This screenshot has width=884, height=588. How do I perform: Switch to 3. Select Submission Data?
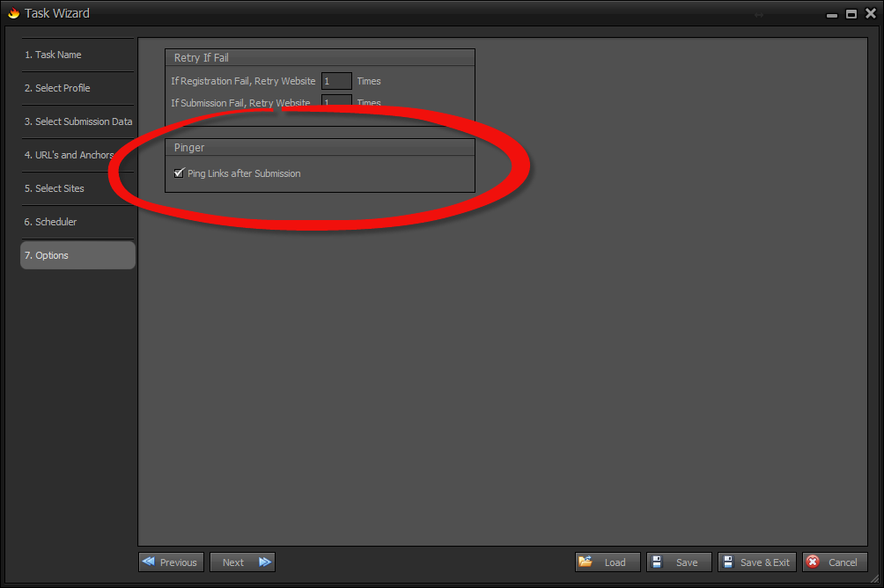pos(77,121)
